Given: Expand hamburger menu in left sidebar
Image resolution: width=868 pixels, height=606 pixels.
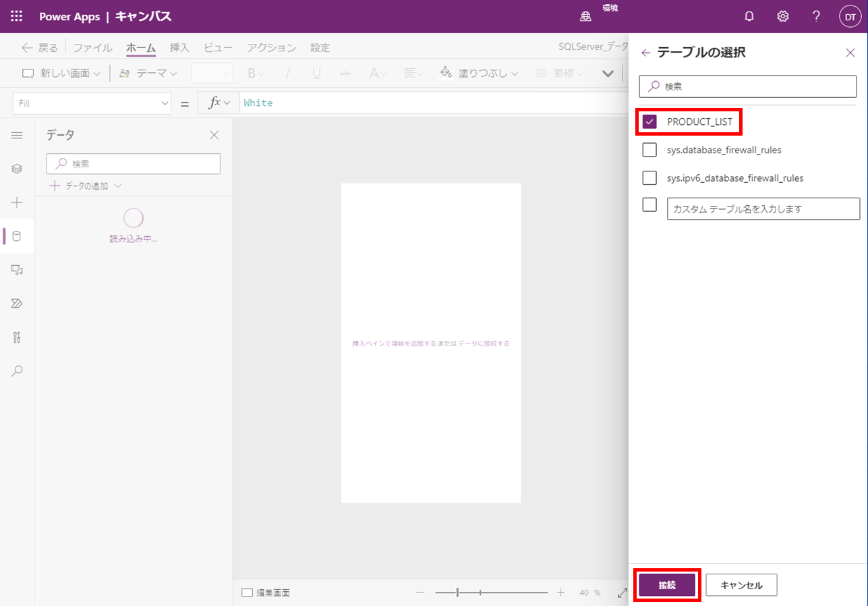Looking at the screenshot, I should click(17, 135).
